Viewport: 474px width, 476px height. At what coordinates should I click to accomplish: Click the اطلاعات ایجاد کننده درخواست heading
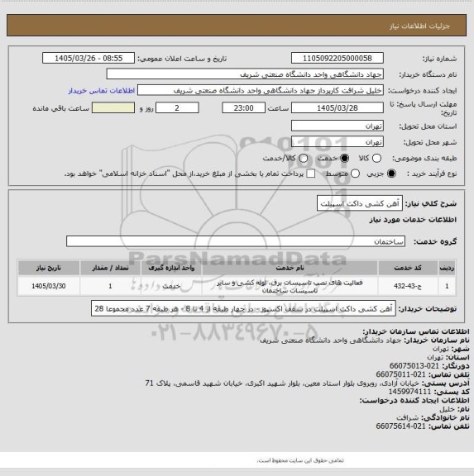414,401
